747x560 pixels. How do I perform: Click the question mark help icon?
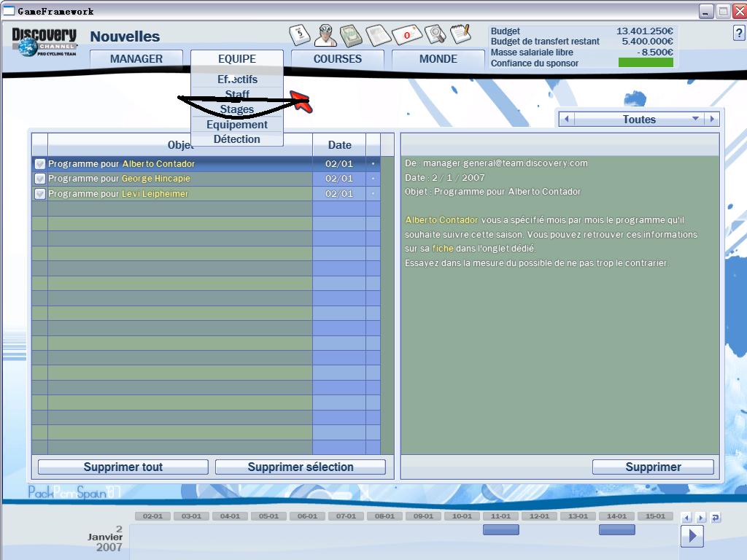point(739,34)
